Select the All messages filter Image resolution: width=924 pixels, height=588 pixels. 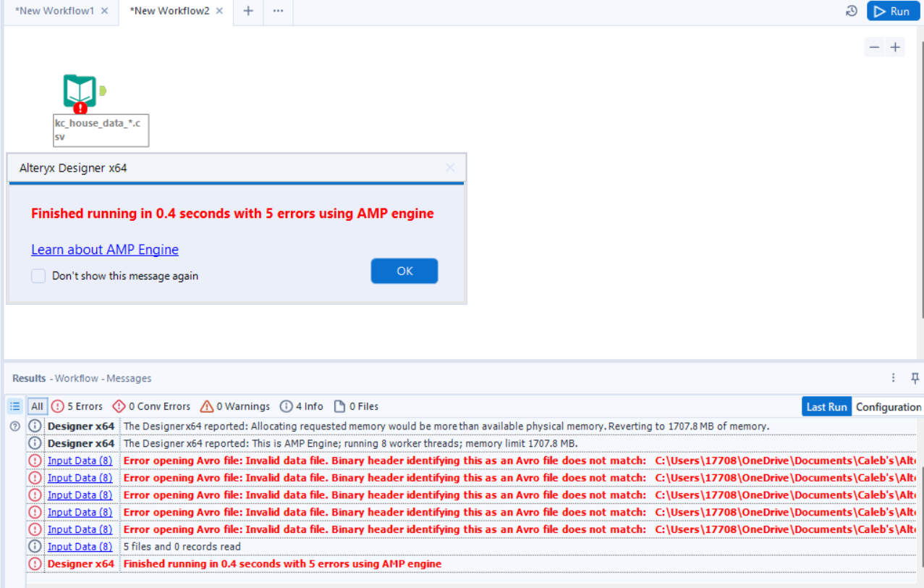tap(36, 406)
